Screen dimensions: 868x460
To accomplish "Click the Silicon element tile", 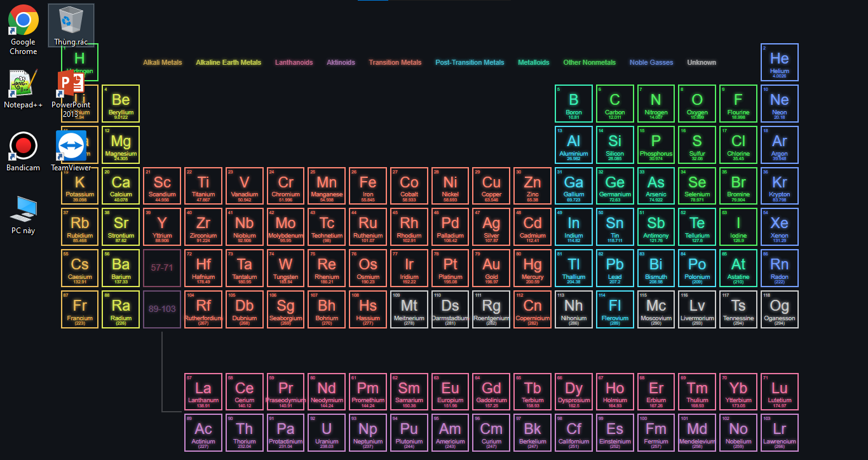I will pos(615,145).
